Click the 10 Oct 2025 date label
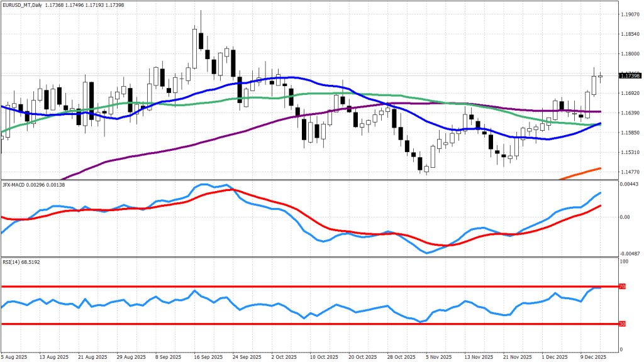Screen dimensions: 644x362 pos(323,356)
